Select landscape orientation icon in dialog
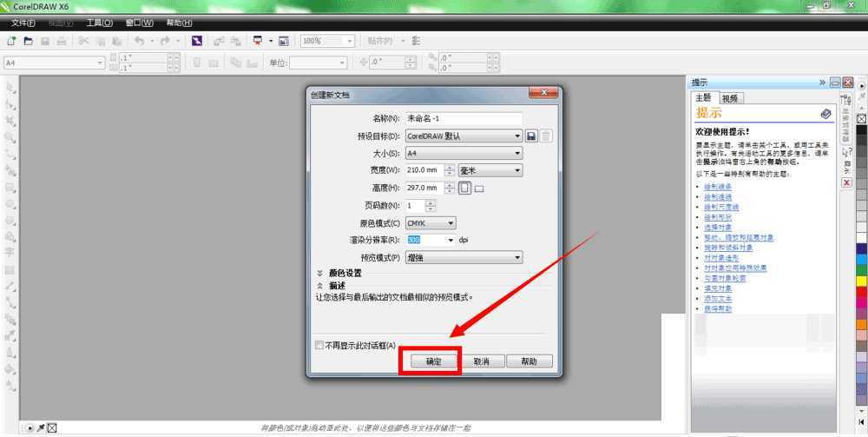Image resolution: width=868 pixels, height=437 pixels. point(479,189)
